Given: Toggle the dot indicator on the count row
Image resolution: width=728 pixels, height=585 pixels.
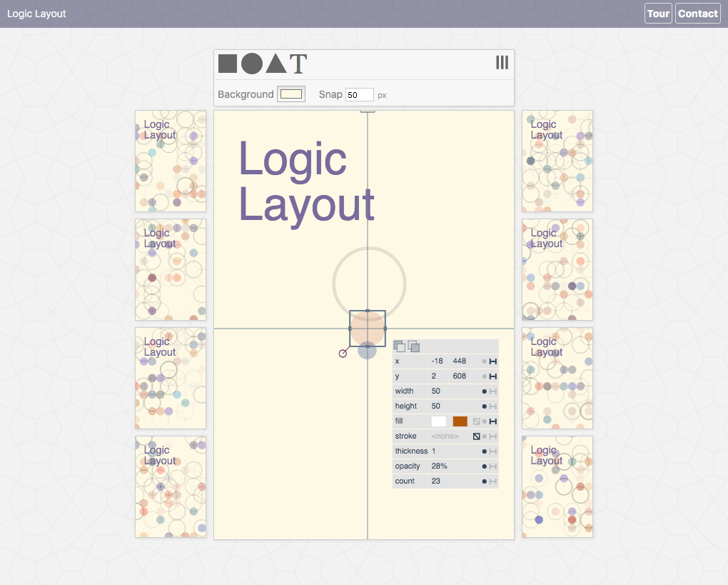Looking at the screenshot, I should [485, 481].
